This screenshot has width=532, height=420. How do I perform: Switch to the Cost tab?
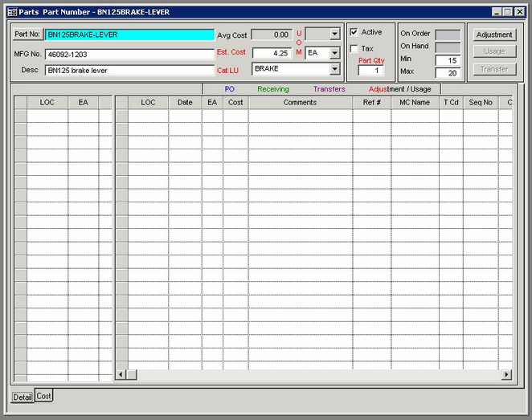click(x=43, y=396)
